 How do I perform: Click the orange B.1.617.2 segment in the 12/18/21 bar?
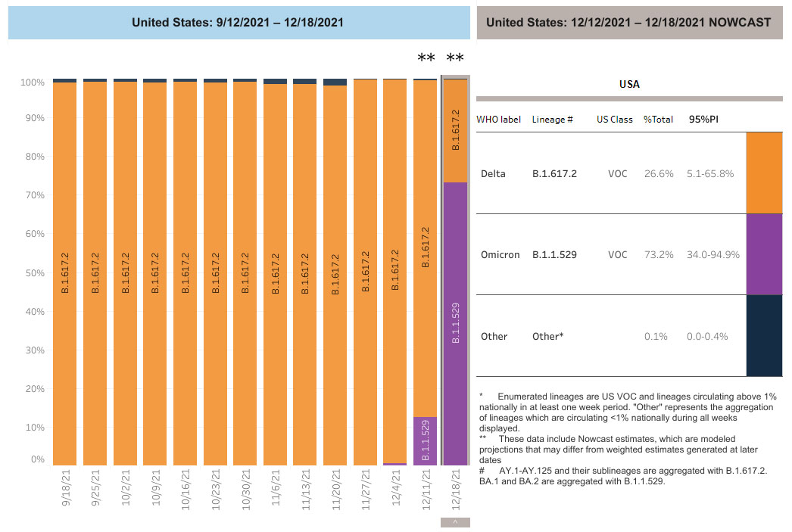click(455, 130)
